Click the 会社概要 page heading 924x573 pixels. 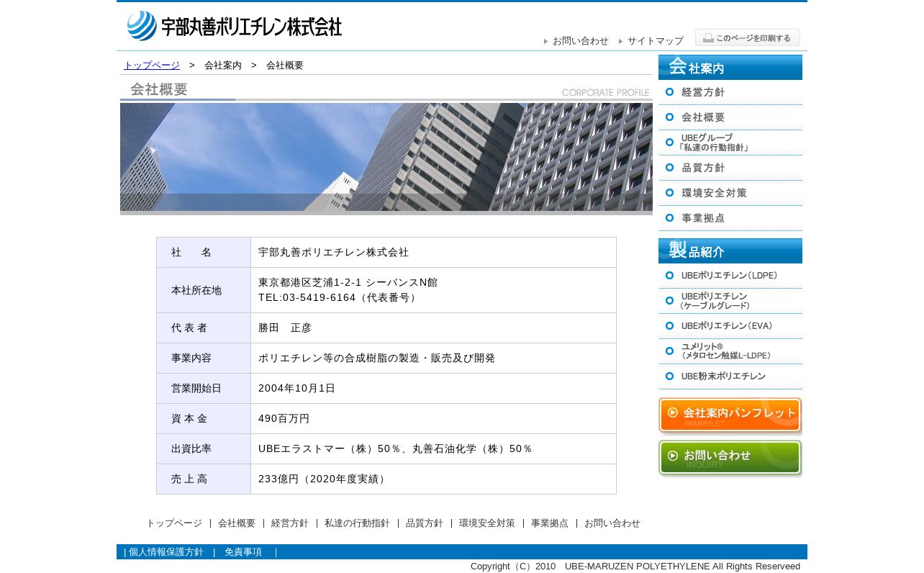[159, 90]
